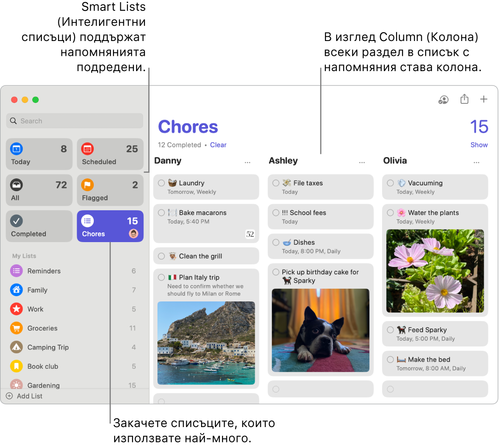Screen dimensions: 499x448
Task: Open the pink flowers photo thumbnail
Action: [x=435, y=271]
